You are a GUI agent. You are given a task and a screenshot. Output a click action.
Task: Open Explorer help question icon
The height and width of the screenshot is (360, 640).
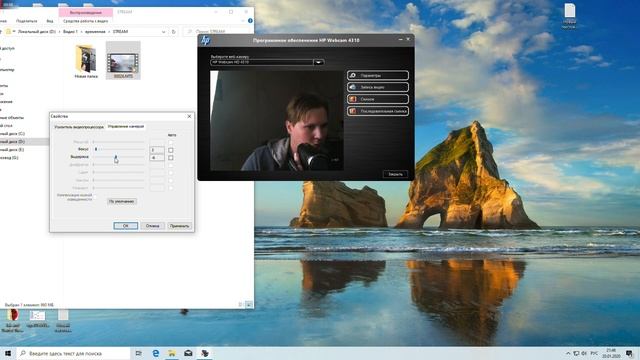(x=250, y=20)
